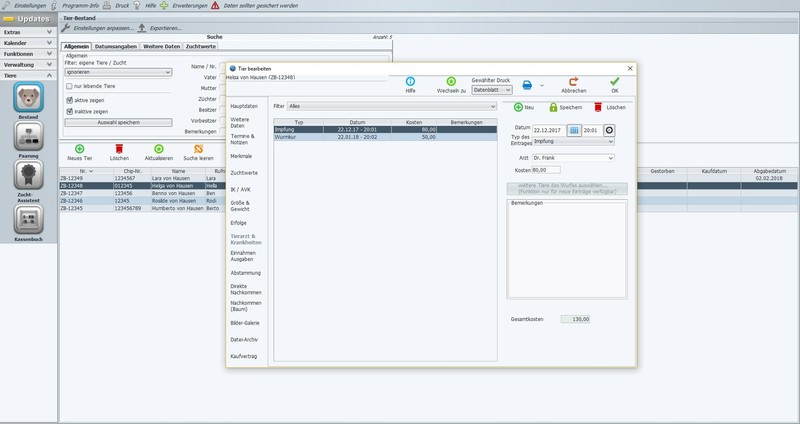Viewport: 800px width, 424px height.
Task: Click the Erweiterungen green plus icon
Action: pos(164,6)
